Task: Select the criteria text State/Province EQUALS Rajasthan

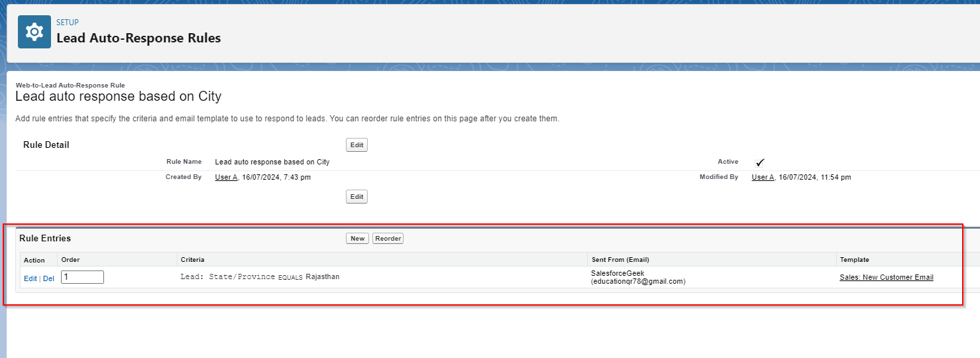Action: tap(260, 276)
